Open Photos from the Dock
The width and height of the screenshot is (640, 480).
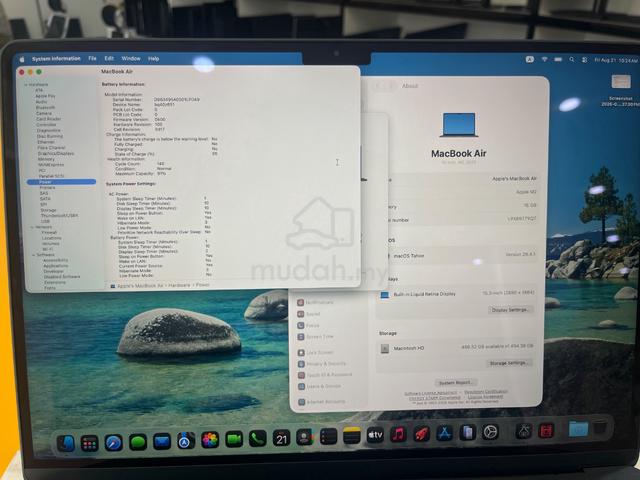210,440
